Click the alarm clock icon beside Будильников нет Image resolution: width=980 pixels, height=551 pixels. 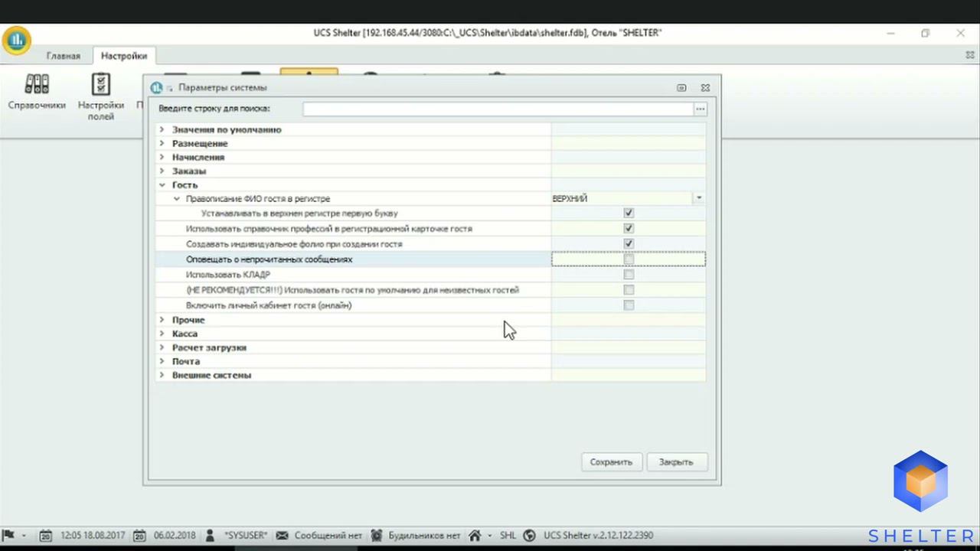point(377,536)
